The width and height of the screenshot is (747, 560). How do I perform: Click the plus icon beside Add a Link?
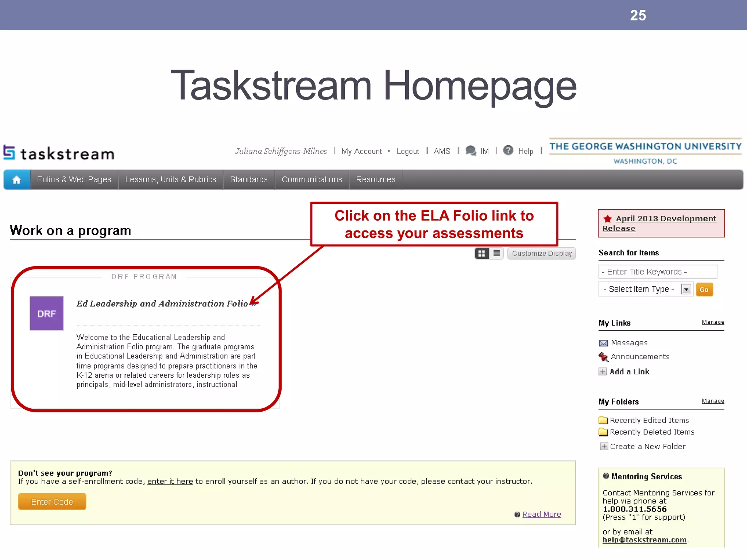click(x=603, y=372)
